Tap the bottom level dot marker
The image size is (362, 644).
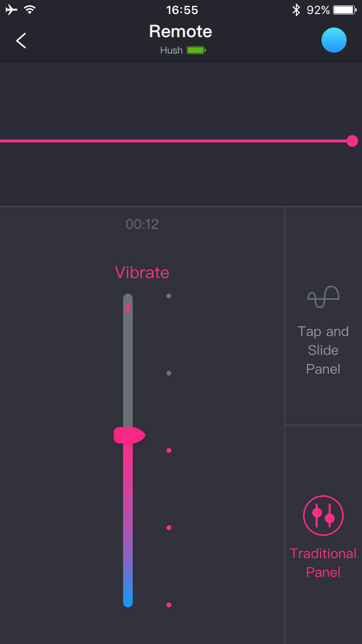169,605
